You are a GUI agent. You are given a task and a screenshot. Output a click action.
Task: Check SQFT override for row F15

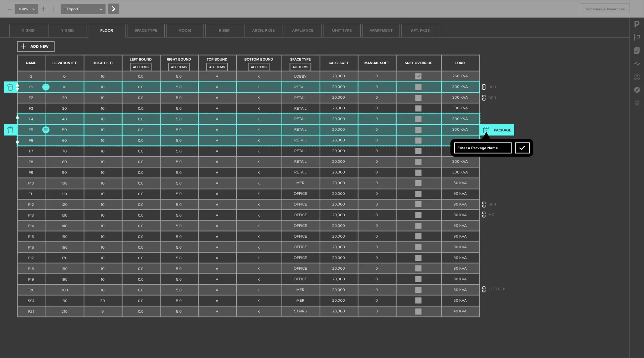418,237
